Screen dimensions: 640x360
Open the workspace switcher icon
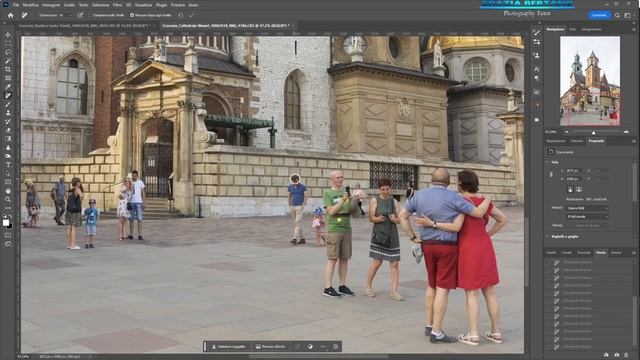coord(628,15)
